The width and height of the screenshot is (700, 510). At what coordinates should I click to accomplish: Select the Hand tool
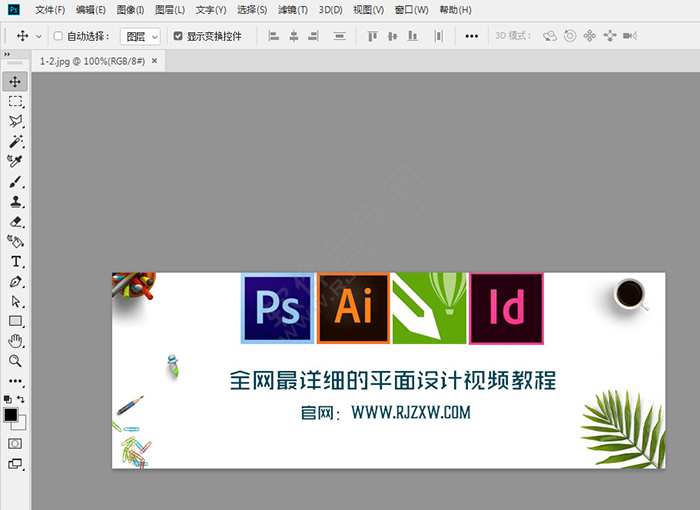(15, 341)
